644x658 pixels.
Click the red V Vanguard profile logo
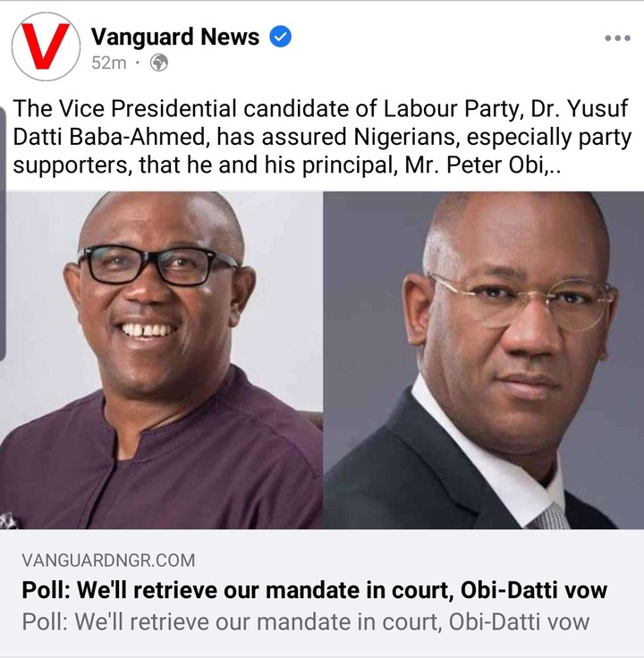pos(46,46)
